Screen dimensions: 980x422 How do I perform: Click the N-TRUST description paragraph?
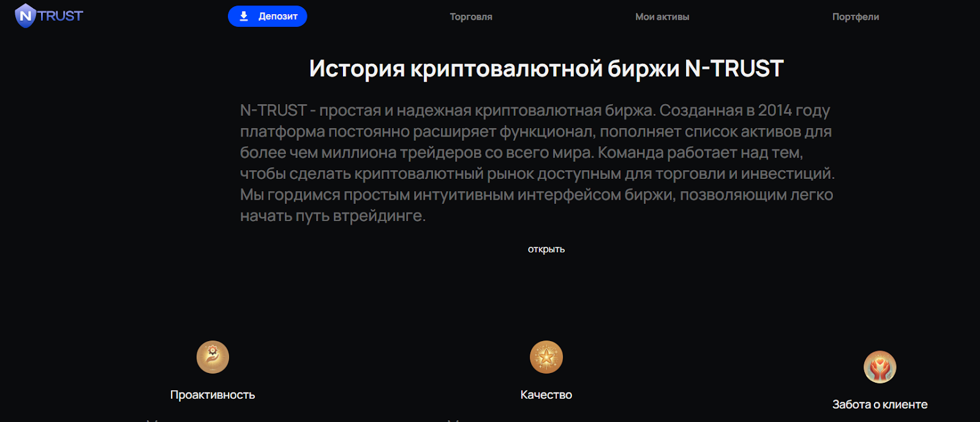[537, 163]
